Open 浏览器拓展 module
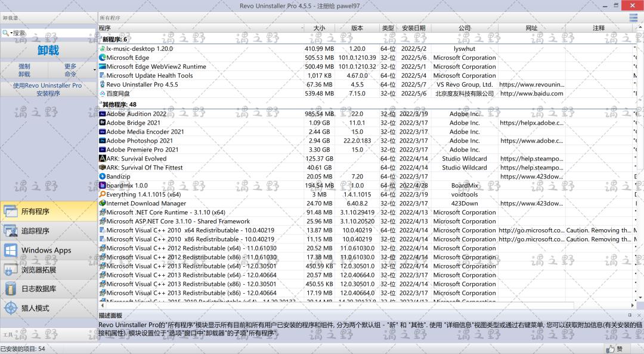The image size is (644, 354). (x=48, y=269)
